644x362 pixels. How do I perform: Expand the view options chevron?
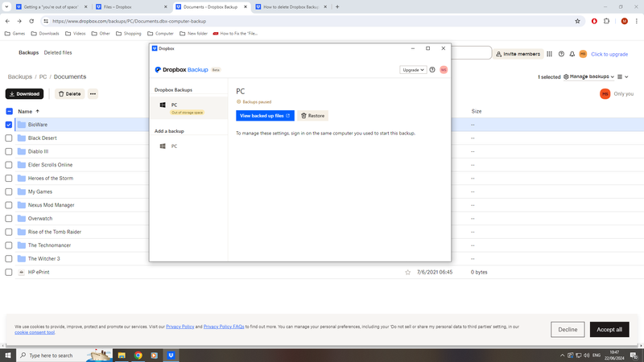point(626,76)
